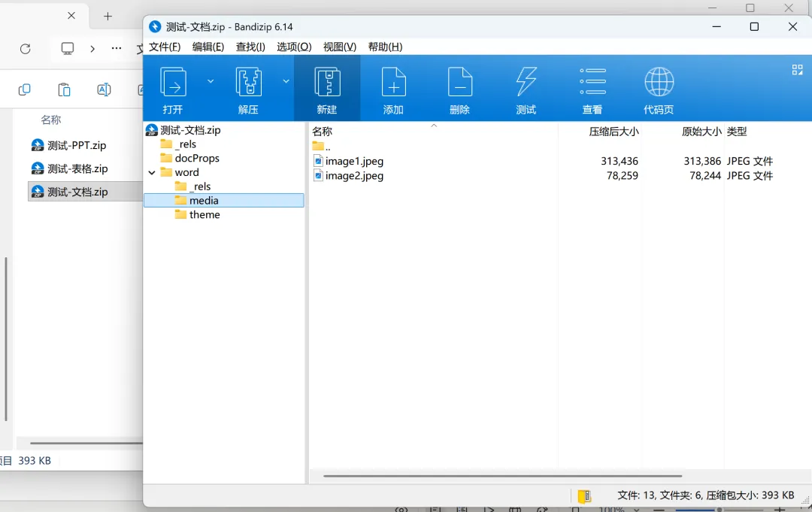Select the theme folder in the tree

204,214
